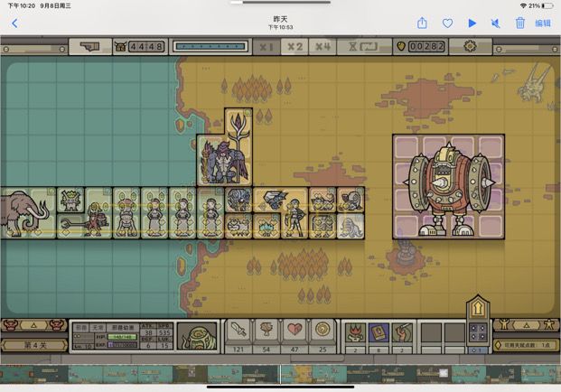Click the 4448 counter value
This screenshot has width=561, height=392.
click(146, 46)
